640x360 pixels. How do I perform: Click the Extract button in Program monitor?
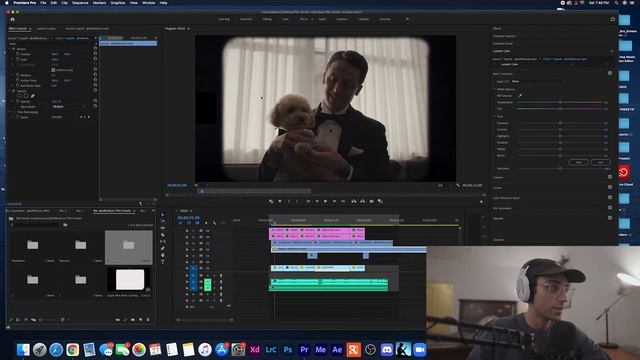[x=362, y=201]
